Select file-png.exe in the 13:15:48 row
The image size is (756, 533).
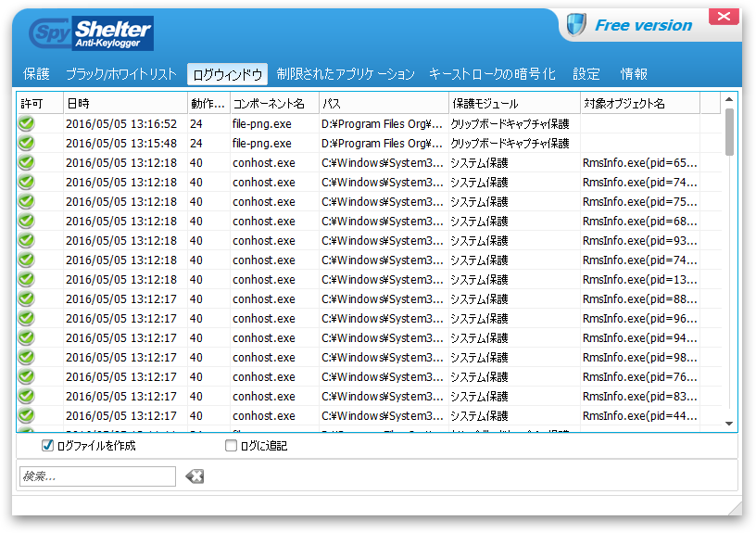coord(262,144)
